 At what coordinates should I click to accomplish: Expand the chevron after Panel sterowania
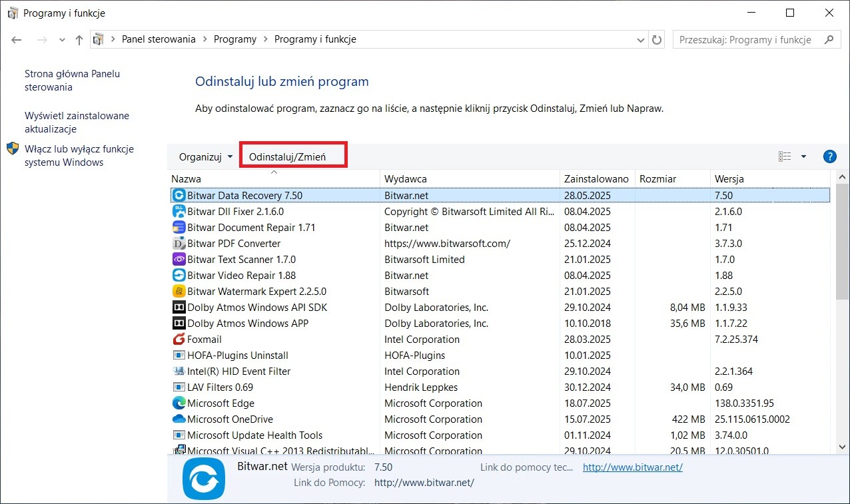[x=205, y=40]
